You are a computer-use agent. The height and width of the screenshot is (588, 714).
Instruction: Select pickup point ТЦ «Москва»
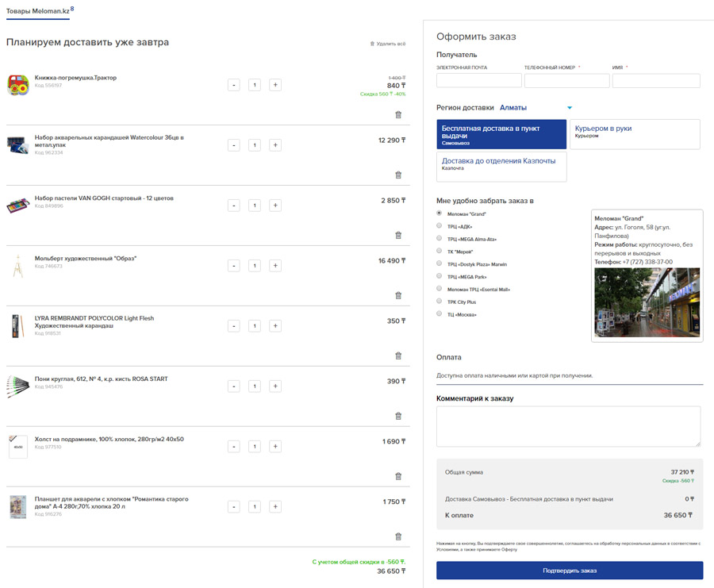click(x=439, y=313)
